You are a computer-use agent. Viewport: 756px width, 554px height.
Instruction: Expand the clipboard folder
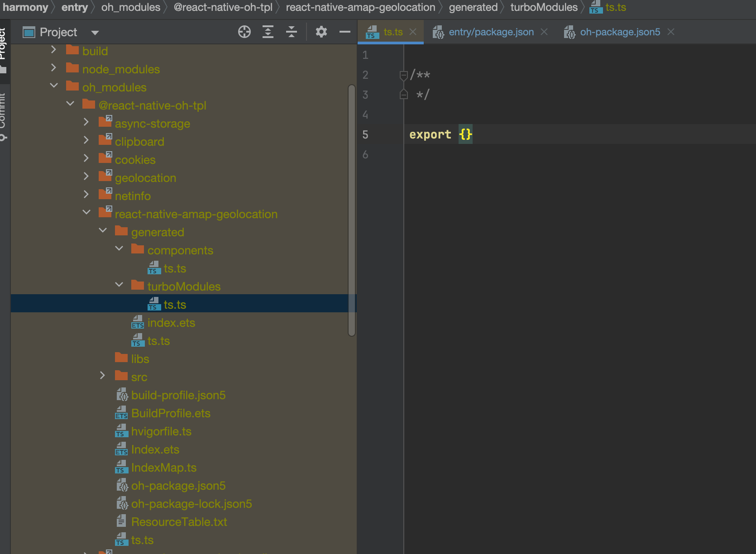pos(86,140)
